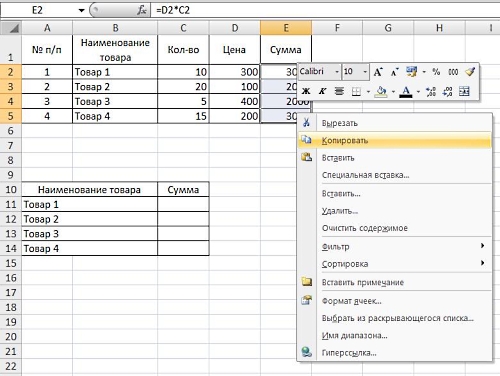Choose Копировать from context menu
This screenshot has width=500, height=376.
pos(395,140)
